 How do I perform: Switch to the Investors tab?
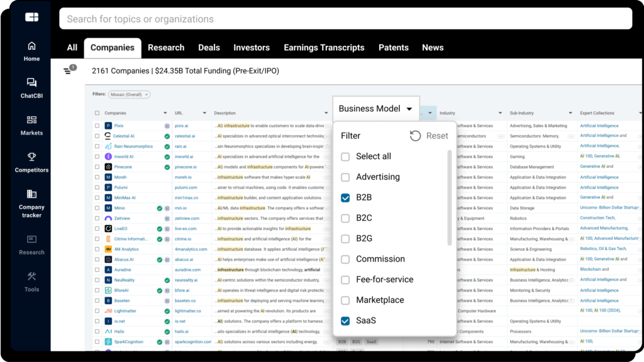click(251, 48)
